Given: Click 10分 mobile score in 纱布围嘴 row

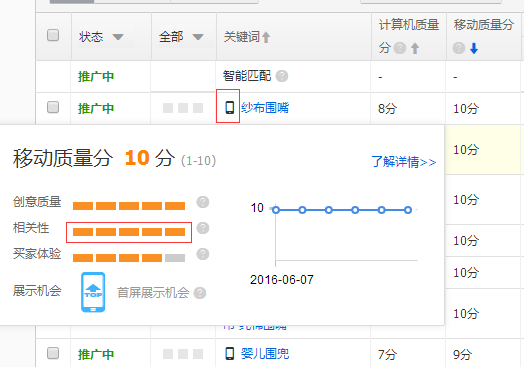Looking at the screenshot, I should coord(466,109).
